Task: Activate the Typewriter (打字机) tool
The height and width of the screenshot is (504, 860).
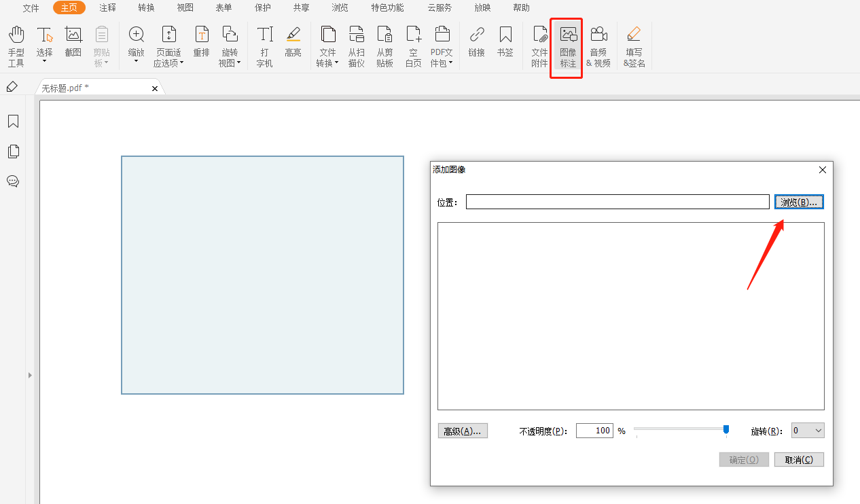Action: [264, 47]
